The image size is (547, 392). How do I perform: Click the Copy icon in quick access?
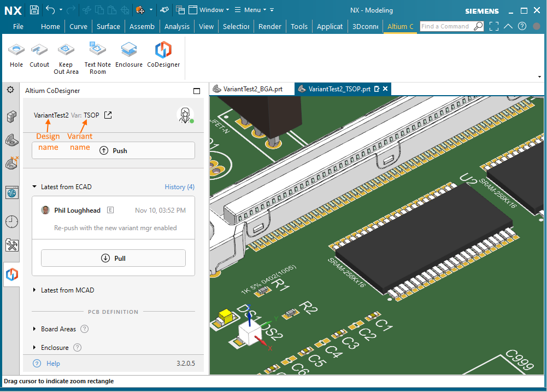pos(99,10)
